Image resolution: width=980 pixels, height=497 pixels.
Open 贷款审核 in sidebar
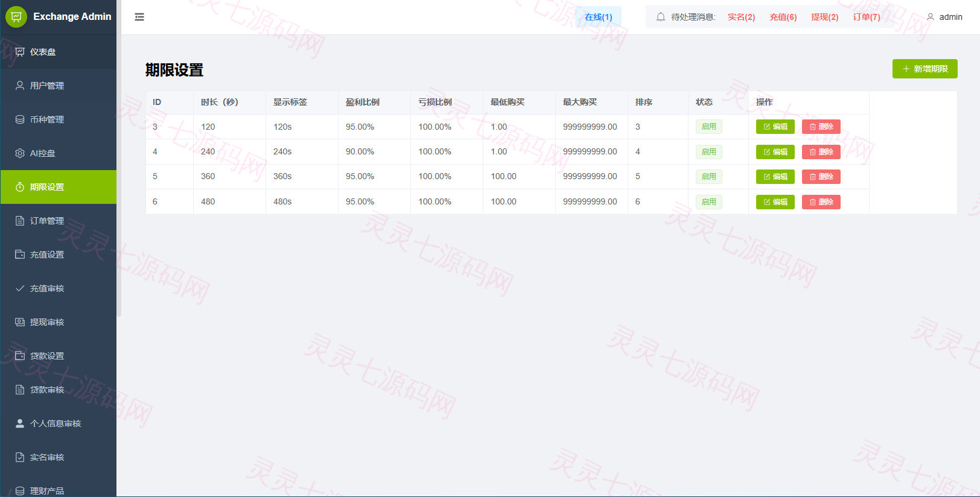pyautogui.click(x=59, y=390)
